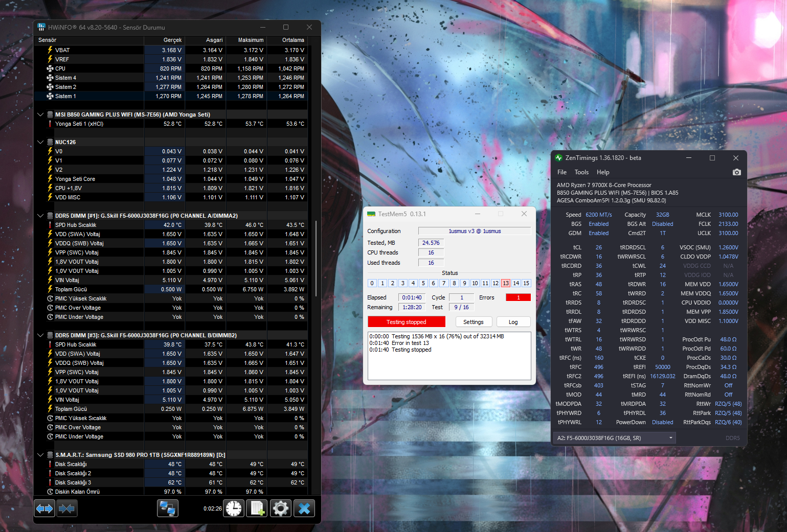Click the status icon beside first PMIC Over Voltage
787x532 pixels.
50,308
